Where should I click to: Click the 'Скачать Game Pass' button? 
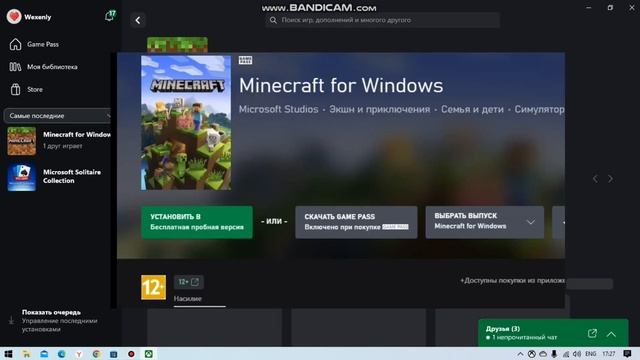pyautogui.click(x=356, y=222)
